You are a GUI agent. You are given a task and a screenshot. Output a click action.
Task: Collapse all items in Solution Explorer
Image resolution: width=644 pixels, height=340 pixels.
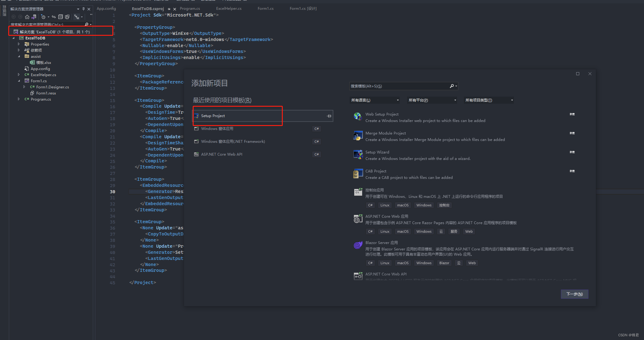tap(60, 17)
